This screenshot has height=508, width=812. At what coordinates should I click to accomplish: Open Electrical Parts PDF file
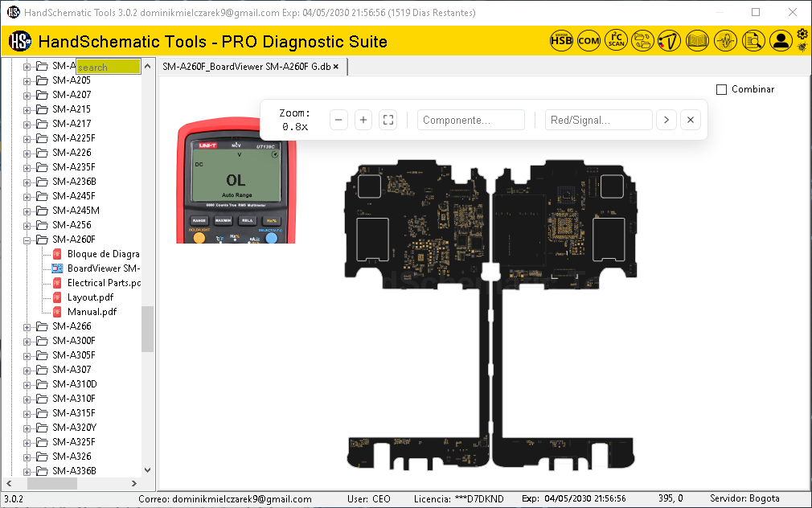(x=104, y=283)
